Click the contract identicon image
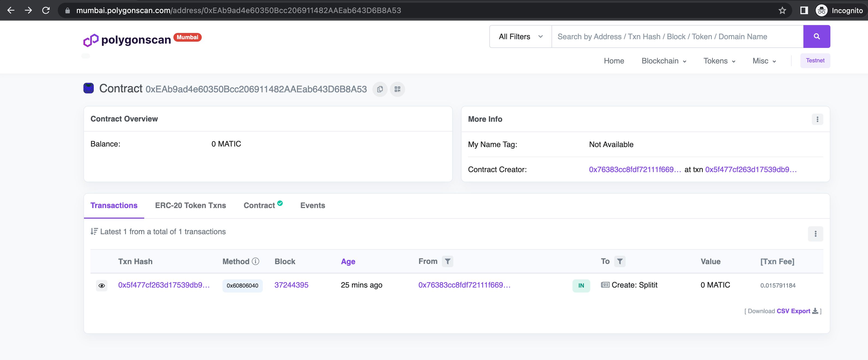Screen dimensions: 868x360 pyautogui.click(x=89, y=88)
